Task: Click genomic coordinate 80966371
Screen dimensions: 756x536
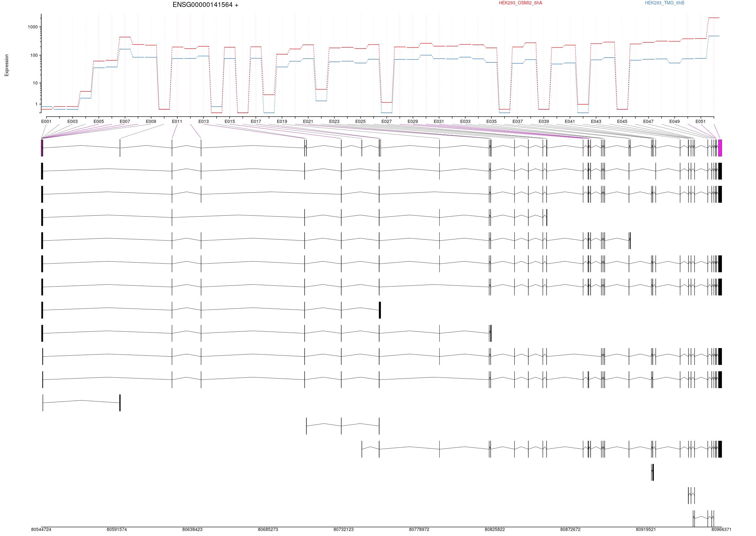Action: [x=721, y=529]
